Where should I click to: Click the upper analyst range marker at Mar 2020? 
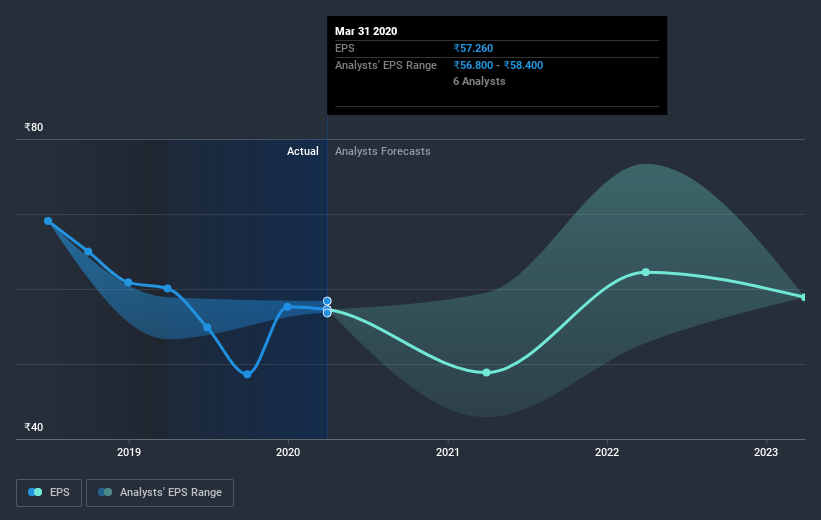click(x=327, y=301)
